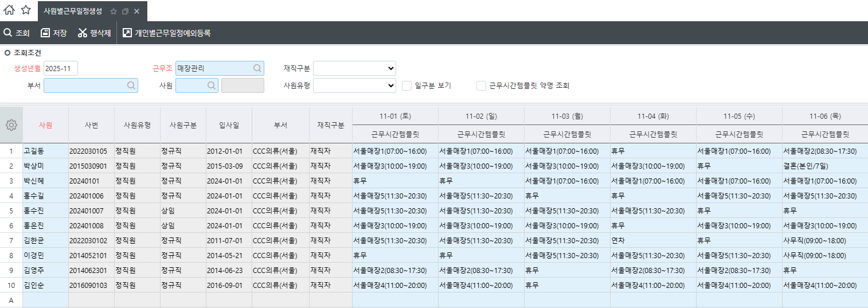Select the 고길동 employee cell
The width and height of the screenshot is (868, 308).
(45, 151)
